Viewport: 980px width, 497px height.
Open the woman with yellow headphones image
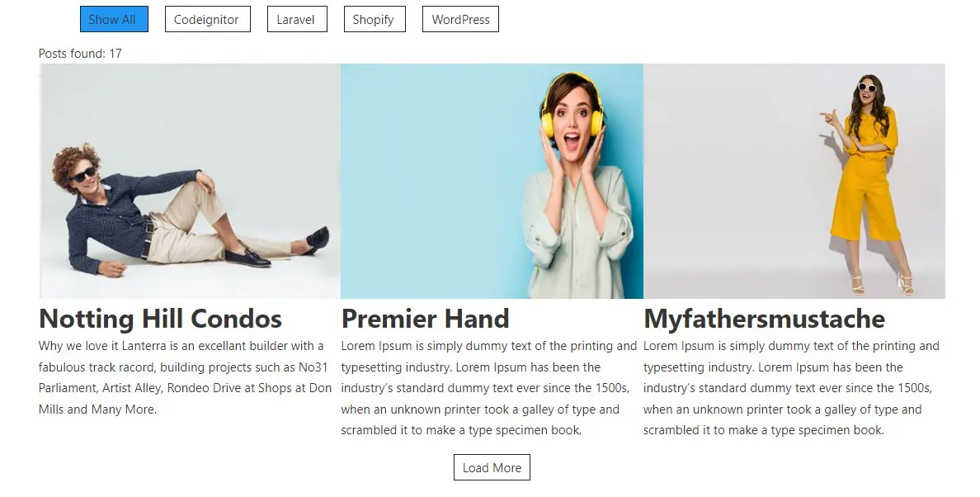tap(492, 182)
